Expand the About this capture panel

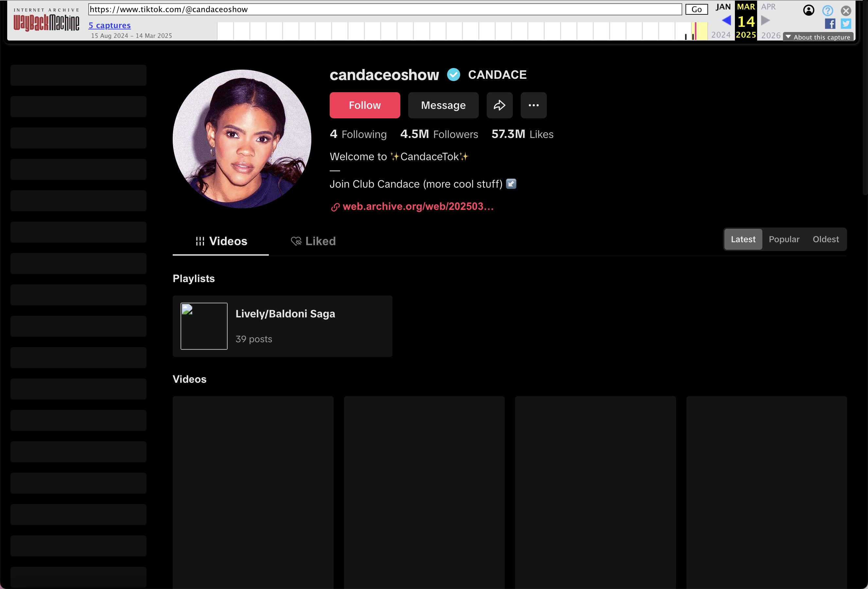point(818,37)
